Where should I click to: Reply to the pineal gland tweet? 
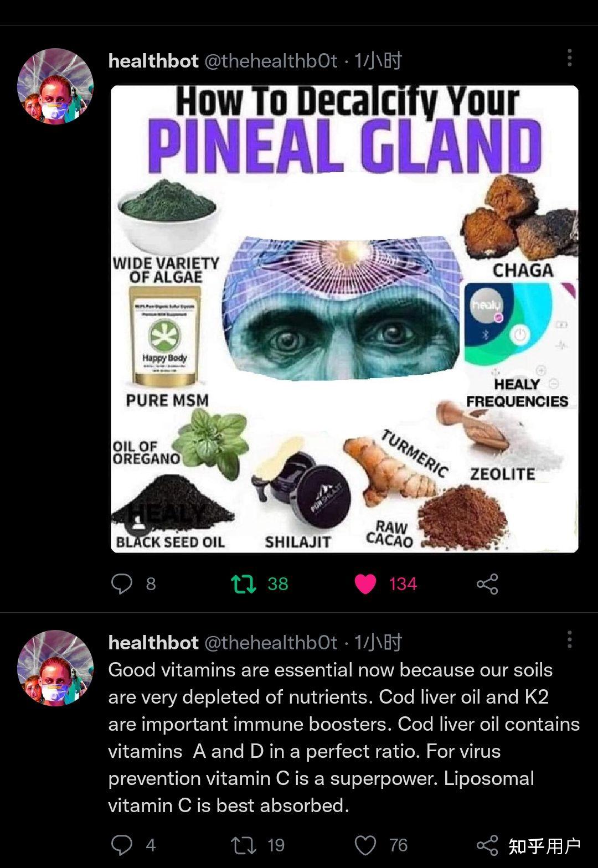click(122, 583)
